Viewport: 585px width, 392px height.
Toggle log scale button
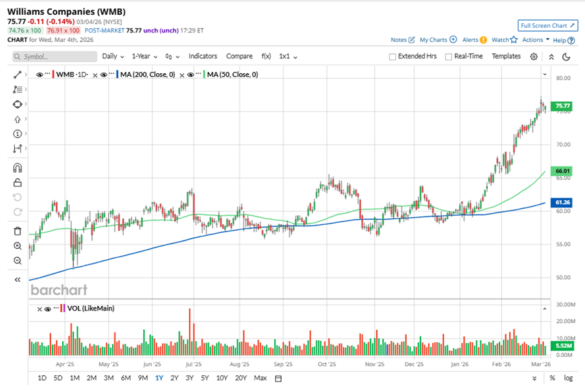pos(568,378)
